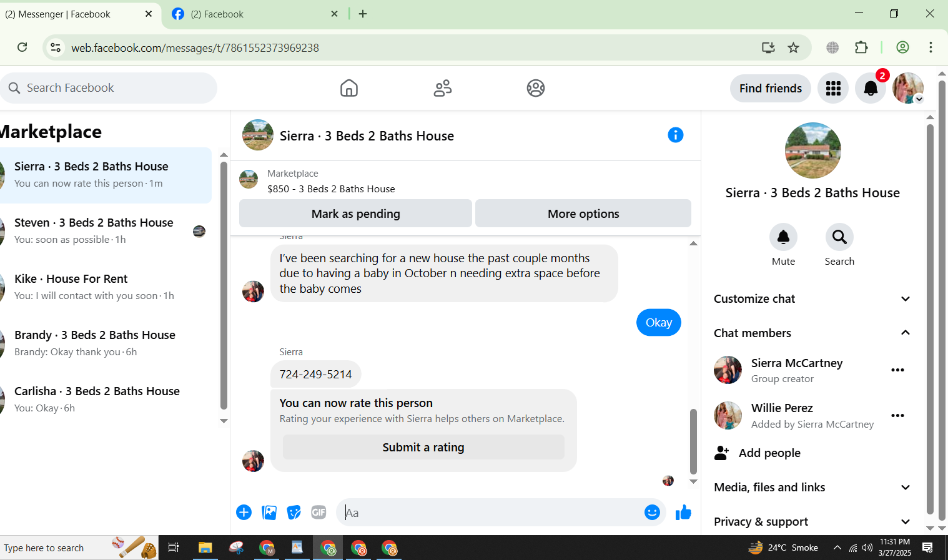This screenshot has height=560, width=948.
Task: Open options for Willie Perez member
Action: coord(897,416)
